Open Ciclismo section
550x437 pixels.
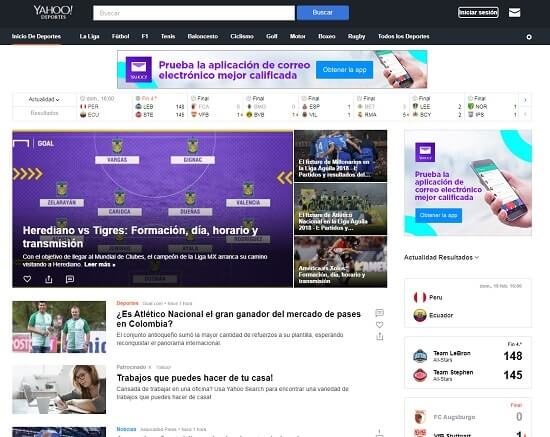[242, 36]
